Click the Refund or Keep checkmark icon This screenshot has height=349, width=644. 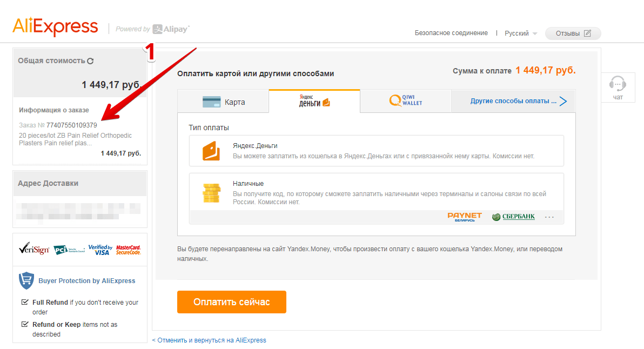click(x=25, y=324)
